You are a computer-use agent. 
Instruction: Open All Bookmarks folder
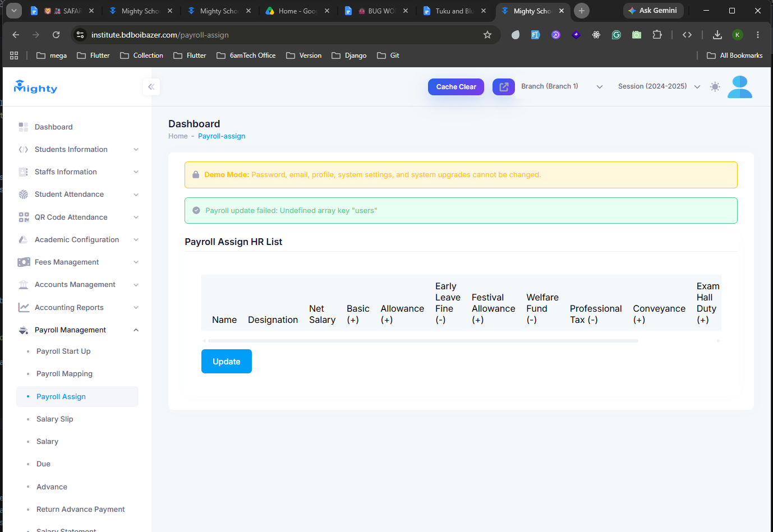click(x=735, y=55)
